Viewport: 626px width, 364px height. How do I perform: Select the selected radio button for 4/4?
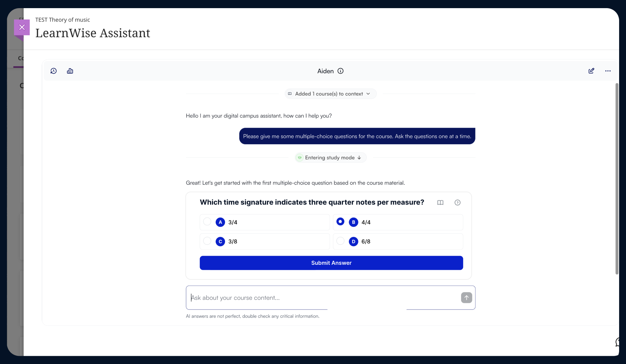[x=340, y=222]
